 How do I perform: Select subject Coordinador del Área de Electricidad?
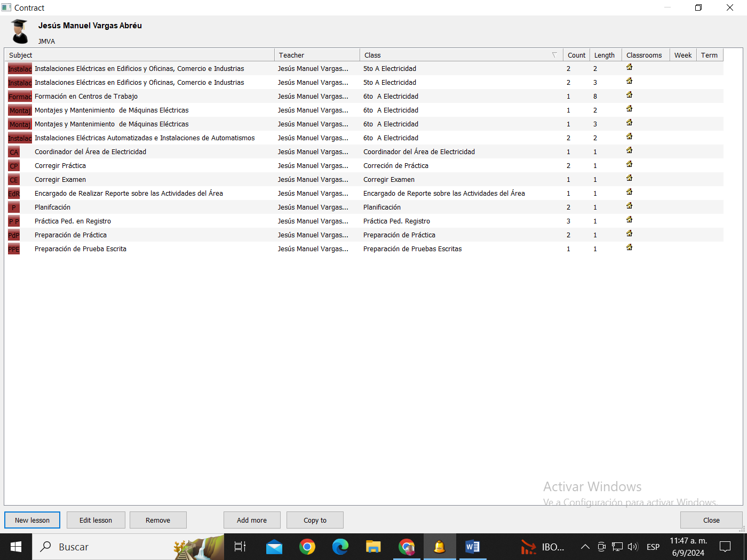90,152
